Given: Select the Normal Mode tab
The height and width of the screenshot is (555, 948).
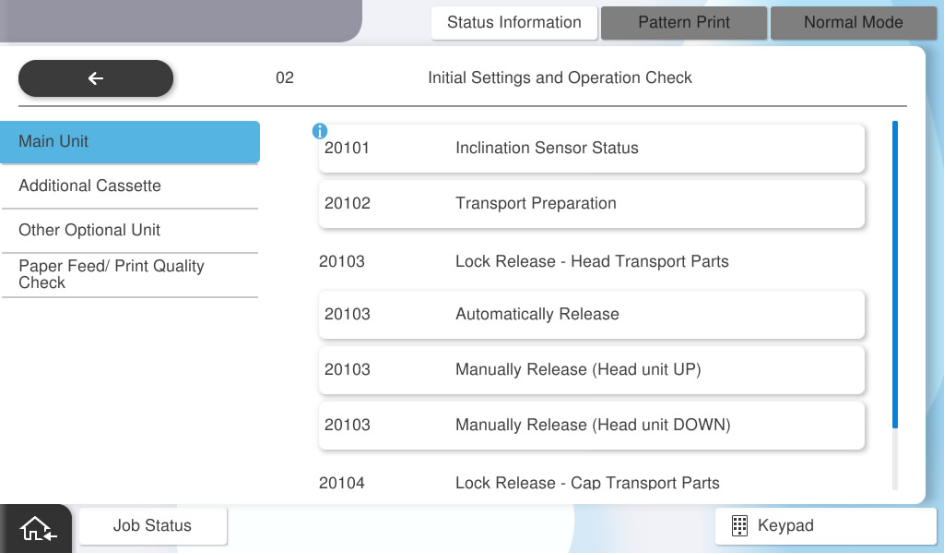Looking at the screenshot, I should [852, 23].
